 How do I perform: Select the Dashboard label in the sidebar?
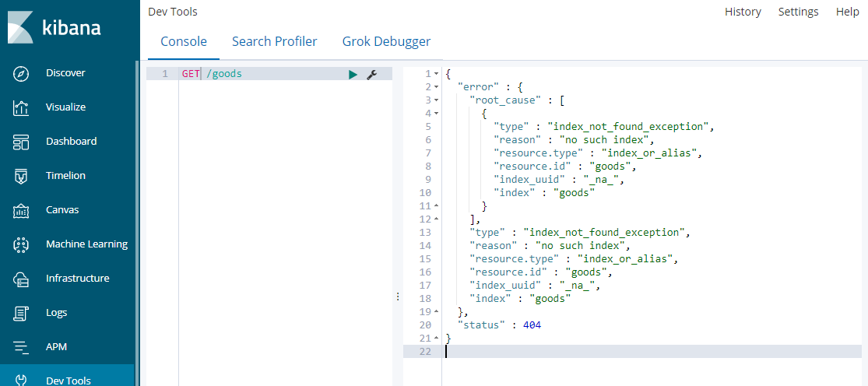point(72,142)
